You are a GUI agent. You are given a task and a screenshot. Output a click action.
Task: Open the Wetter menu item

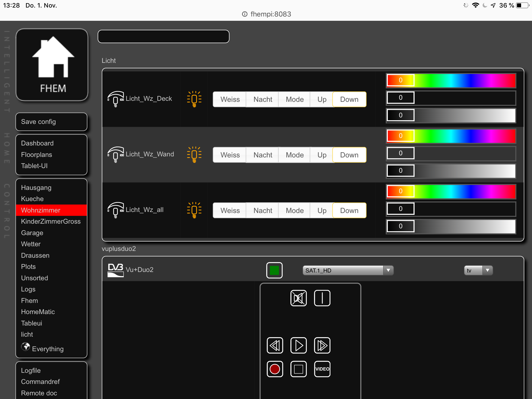[31, 244]
